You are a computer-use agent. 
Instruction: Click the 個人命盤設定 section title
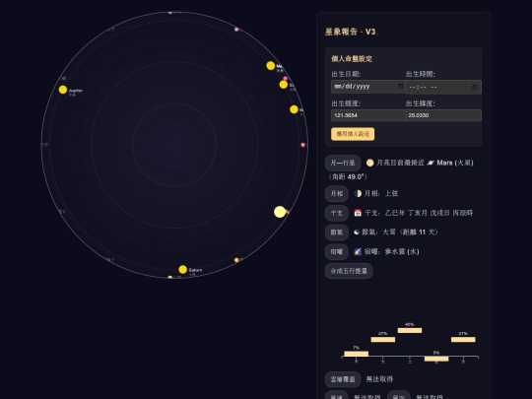[352, 59]
